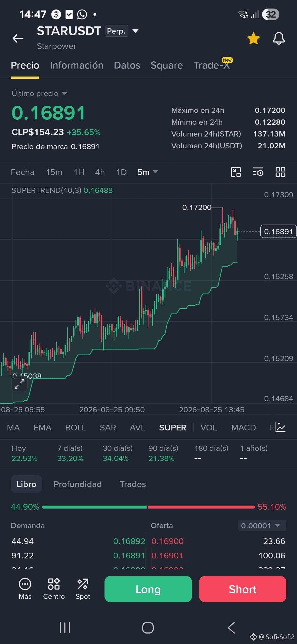297x644 pixels.
Task: Open the chart layout grid icon
Action: [x=280, y=172]
